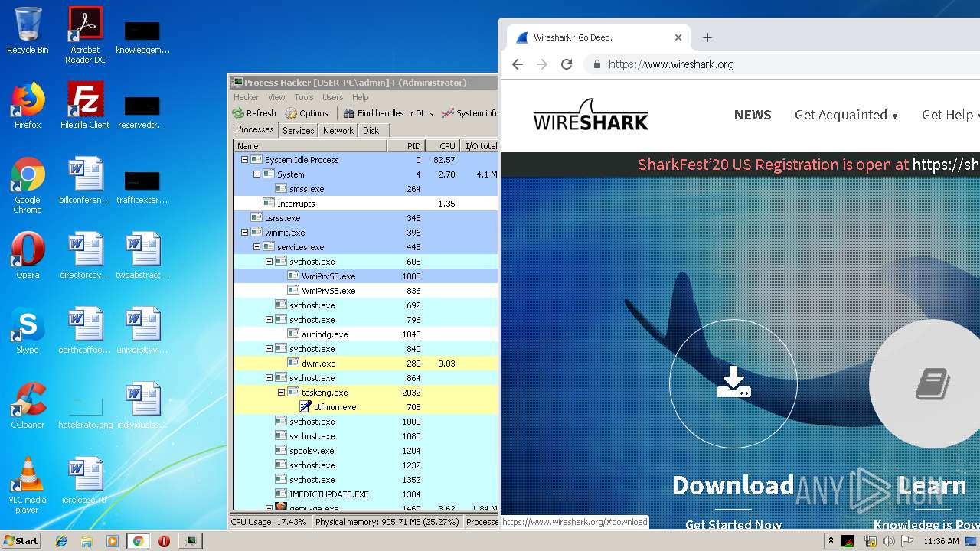Switch to the Services tab
980x551 pixels.
[x=299, y=131]
